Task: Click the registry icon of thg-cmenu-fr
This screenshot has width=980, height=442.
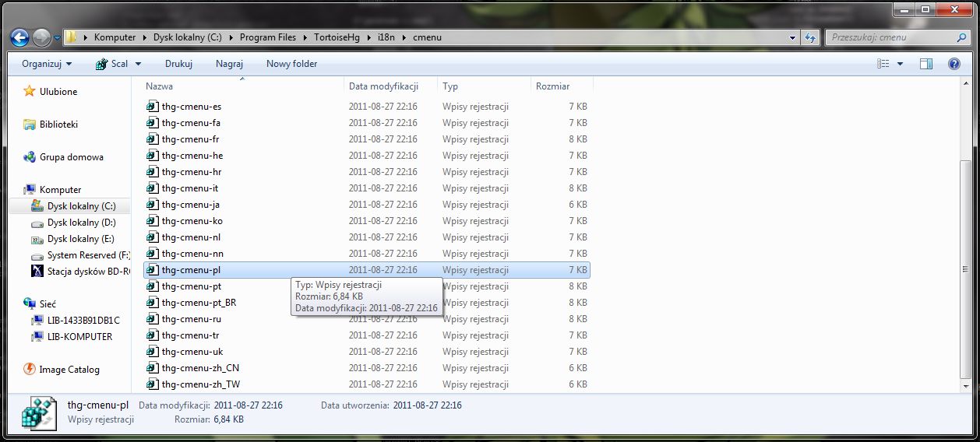Action: 152,139
